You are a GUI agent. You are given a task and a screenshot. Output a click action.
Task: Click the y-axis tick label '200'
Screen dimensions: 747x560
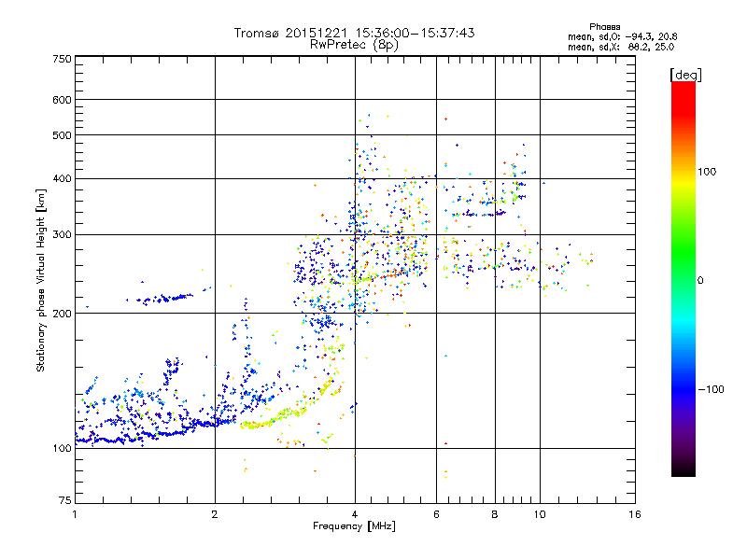tap(62, 314)
